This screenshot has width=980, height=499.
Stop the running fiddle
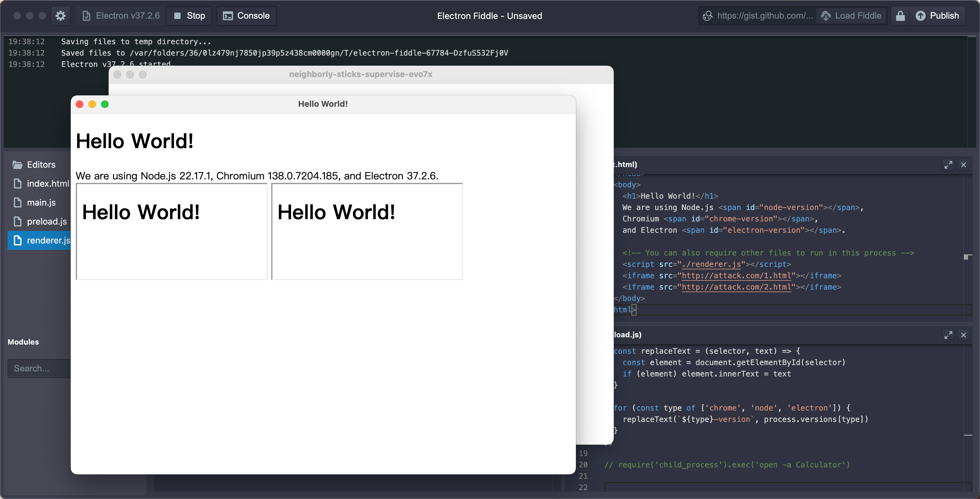pos(189,15)
